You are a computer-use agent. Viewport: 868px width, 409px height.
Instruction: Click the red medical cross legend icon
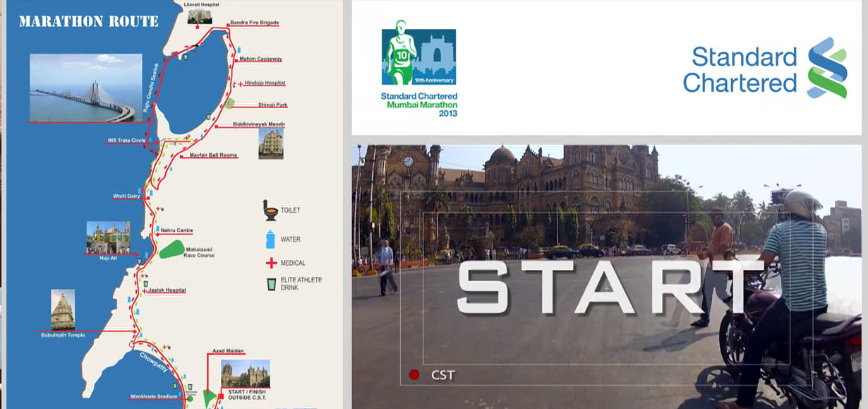point(270,263)
